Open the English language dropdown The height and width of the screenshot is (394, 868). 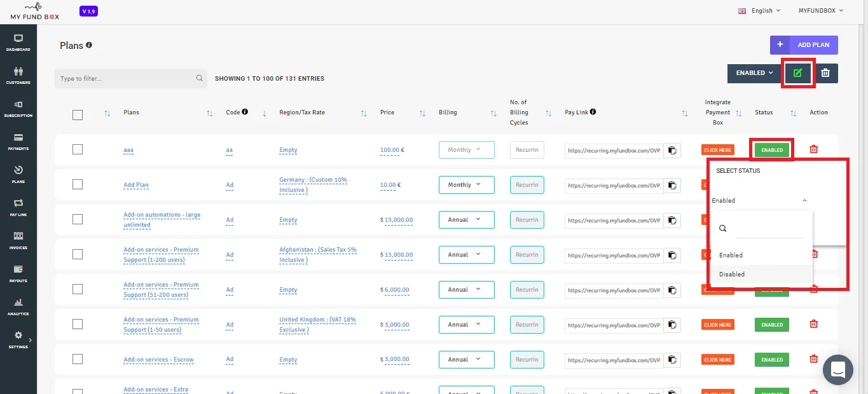(x=759, y=10)
